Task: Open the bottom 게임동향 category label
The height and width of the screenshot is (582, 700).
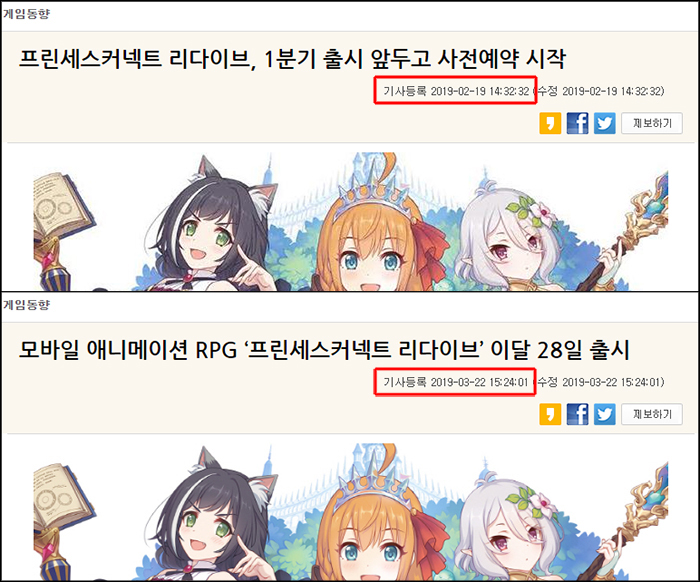Action: point(26,305)
